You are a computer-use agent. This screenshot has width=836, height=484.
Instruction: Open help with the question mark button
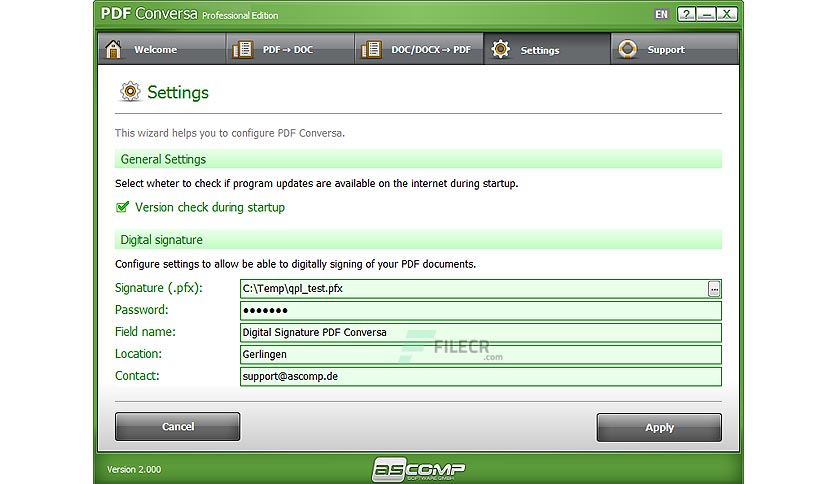tap(687, 14)
